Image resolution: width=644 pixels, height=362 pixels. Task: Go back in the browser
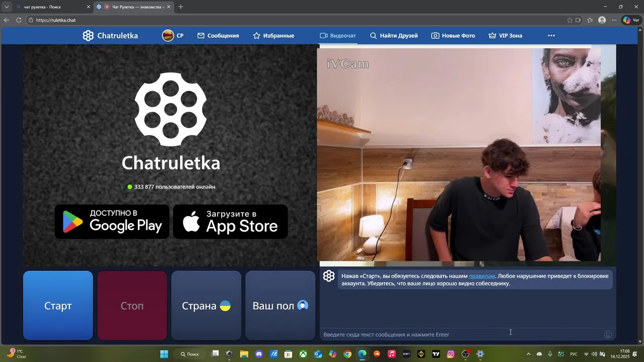7,20
